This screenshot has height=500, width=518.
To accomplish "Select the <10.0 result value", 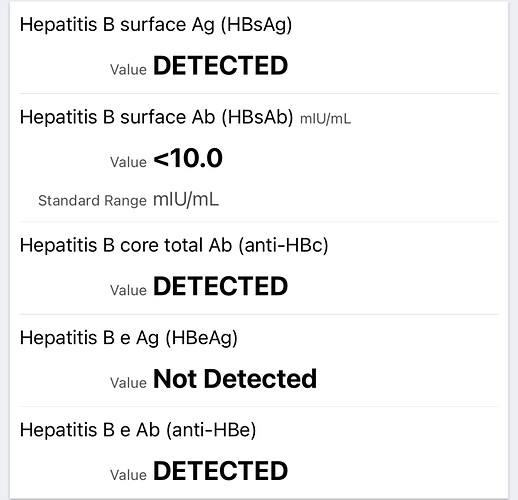I will click(188, 158).
